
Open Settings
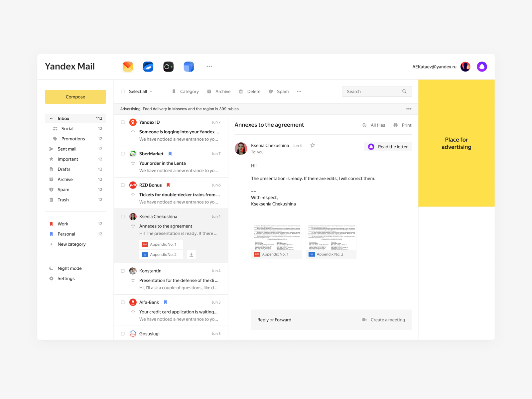point(66,279)
